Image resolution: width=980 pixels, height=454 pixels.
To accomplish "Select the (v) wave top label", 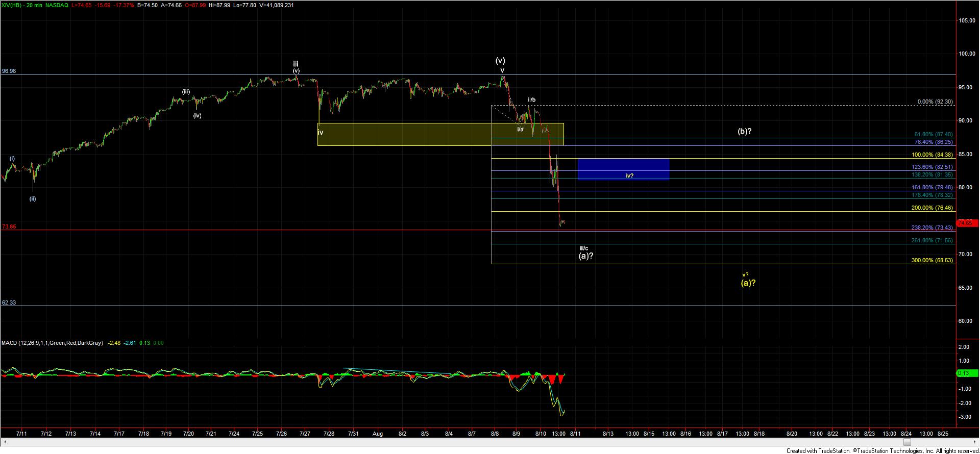I will pyautogui.click(x=501, y=61).
